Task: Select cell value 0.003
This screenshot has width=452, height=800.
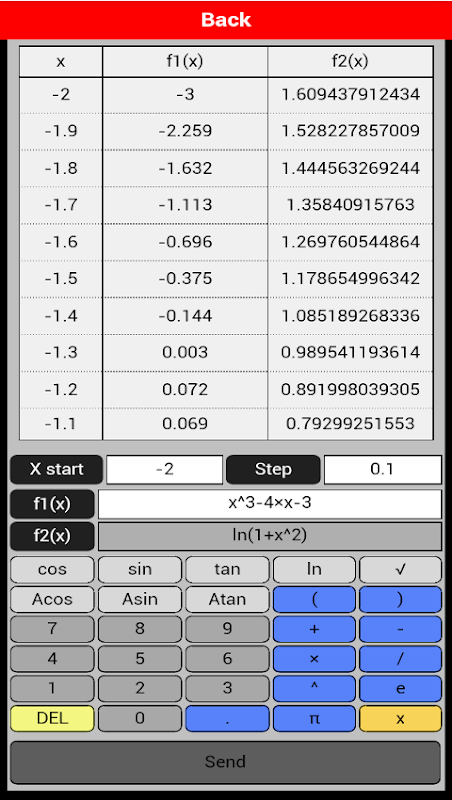Action: coord(185,353)
